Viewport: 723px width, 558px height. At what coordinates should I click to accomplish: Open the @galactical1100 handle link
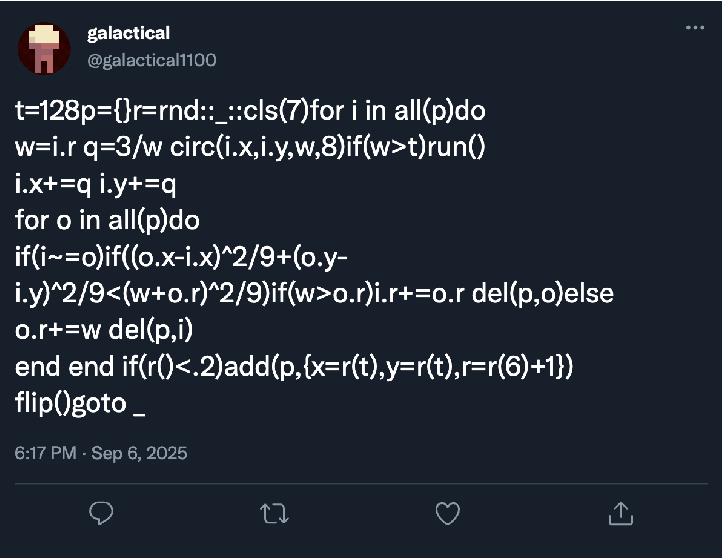click(x=152, y=60)
